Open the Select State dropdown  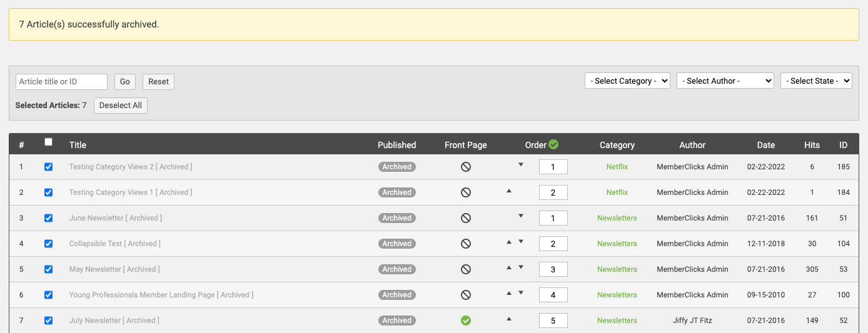815,81
